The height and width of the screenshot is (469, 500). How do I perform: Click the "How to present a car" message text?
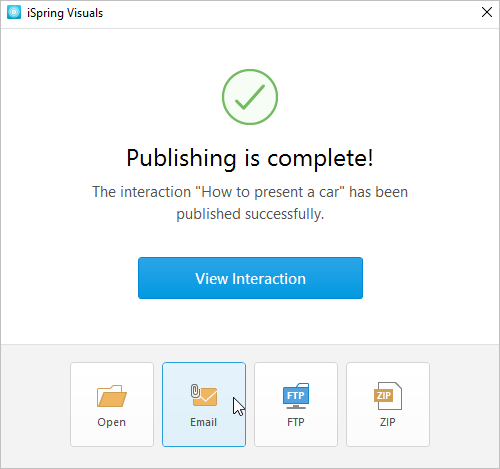coord(270,192)
